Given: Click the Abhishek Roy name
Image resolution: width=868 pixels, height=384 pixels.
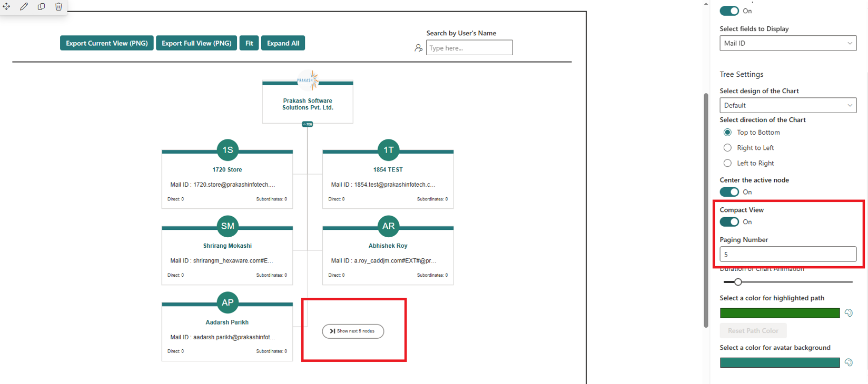Looking at the screenshot, I should coord(388,246).
